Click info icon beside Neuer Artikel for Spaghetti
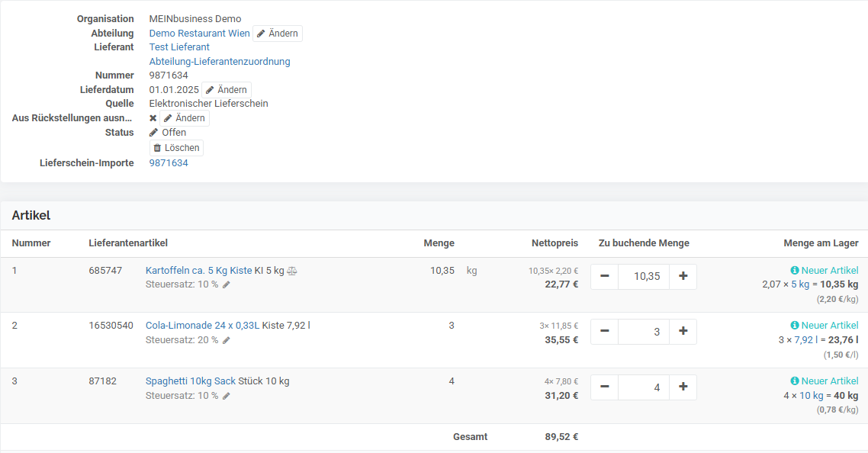The height and width of the screenshot is (453, 868). click(795, 381)
